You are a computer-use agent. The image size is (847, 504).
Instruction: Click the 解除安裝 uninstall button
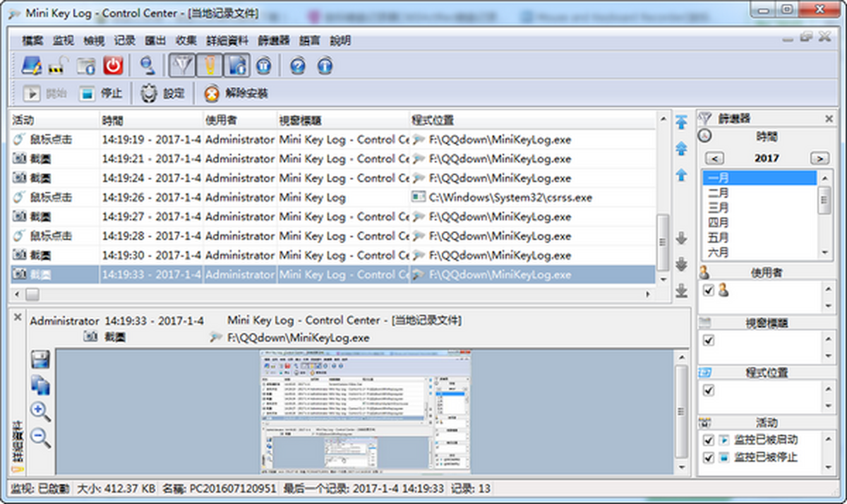(236, 93)
